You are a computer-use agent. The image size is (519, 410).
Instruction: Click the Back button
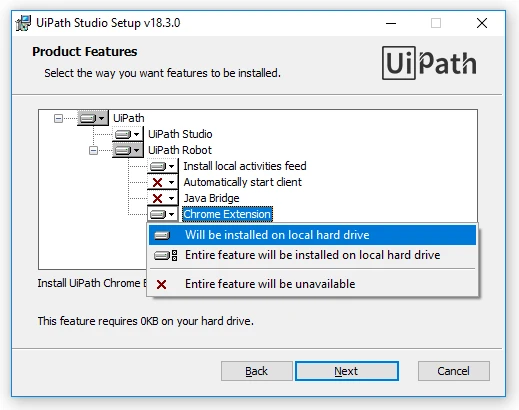pyautogui.click(x=257, y=371)
